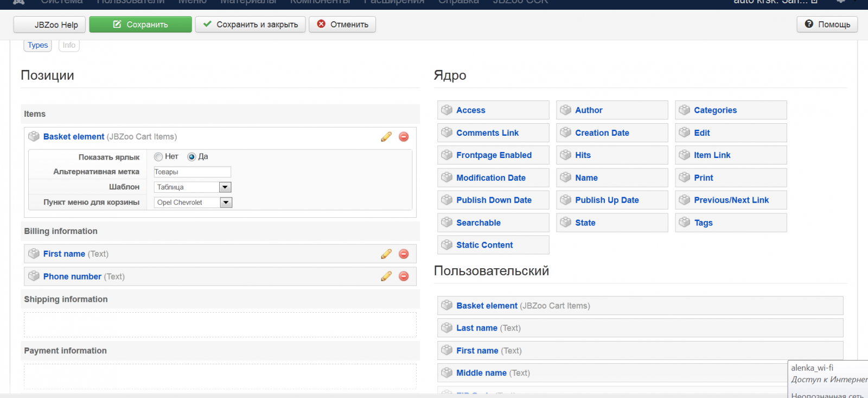Viewport: 868px width, 398px height.
Task: Select the 'Нет' radio for show label
Action: pos(158,157)
